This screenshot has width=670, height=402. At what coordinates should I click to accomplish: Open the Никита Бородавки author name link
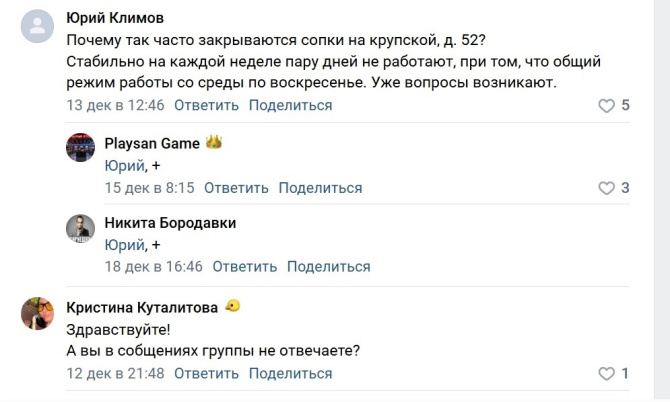(x=170, y=223)
